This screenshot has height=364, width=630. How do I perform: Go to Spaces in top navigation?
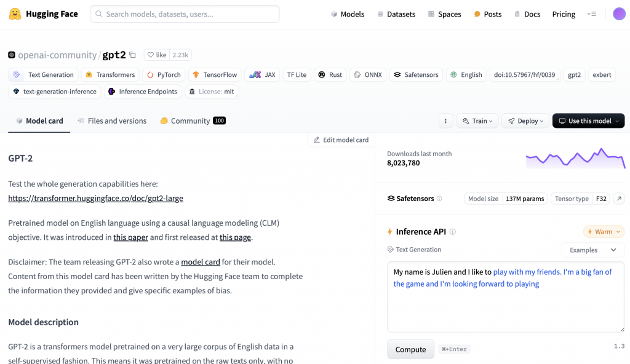tap(444, 14)
